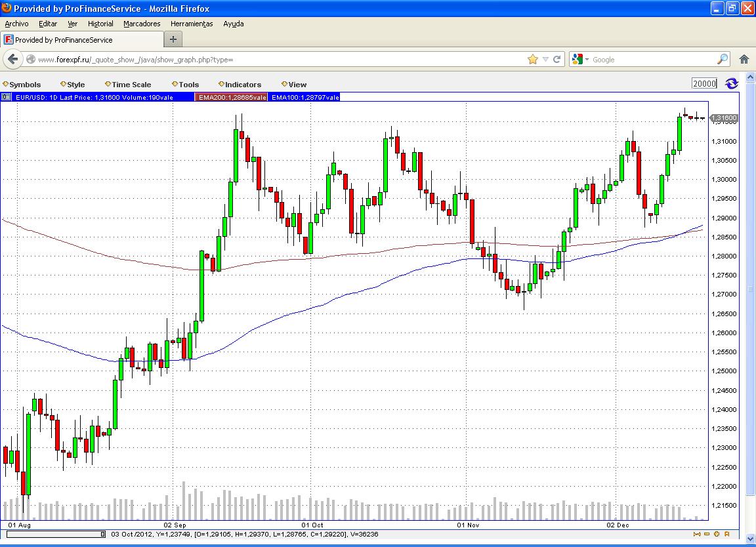The image size is (756, 547).
Task: Click the small icon left of EUR/USD label
Action: click(6, 97)
